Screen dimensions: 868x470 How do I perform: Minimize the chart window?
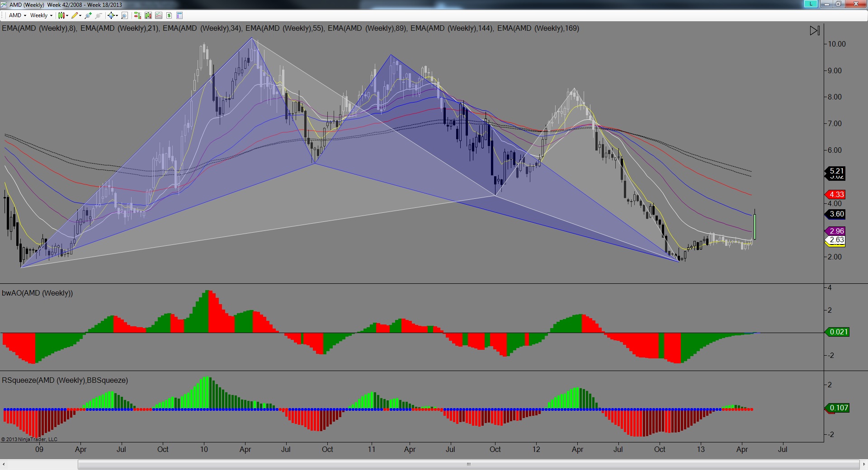(827, 4)
